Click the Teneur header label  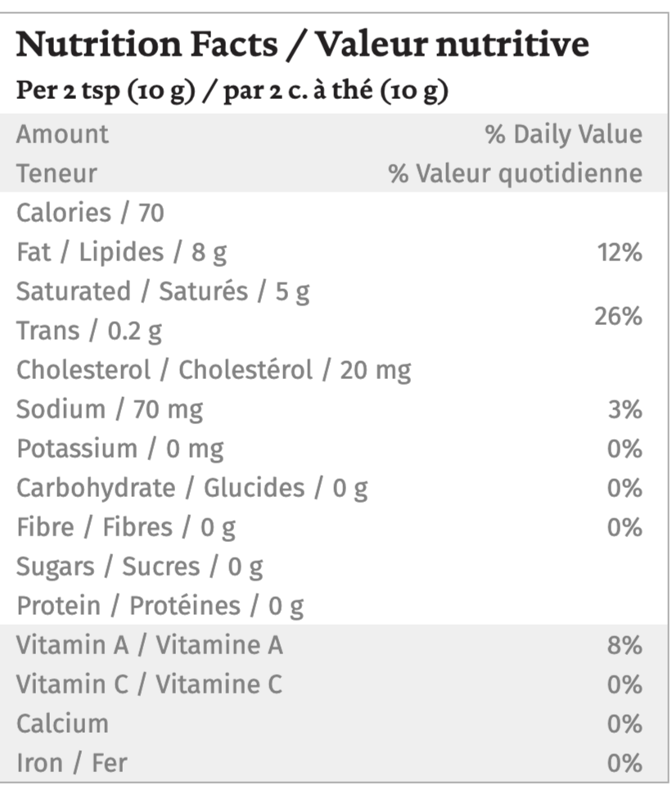tap(56, 173)
